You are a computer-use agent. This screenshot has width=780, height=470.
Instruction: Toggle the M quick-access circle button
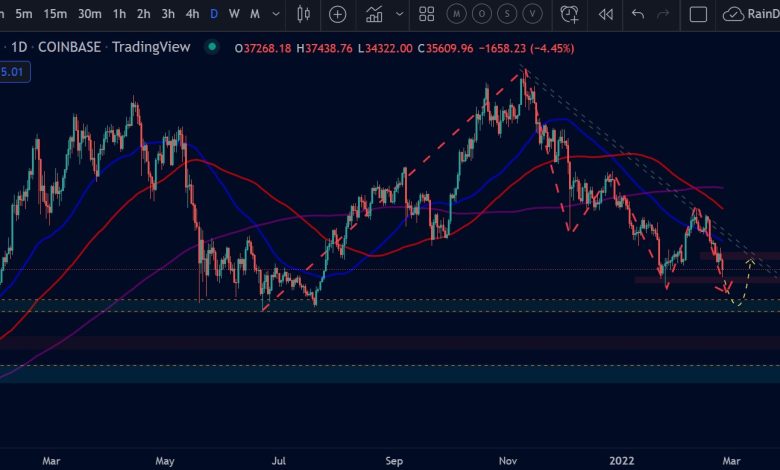(x=457, y=14)
